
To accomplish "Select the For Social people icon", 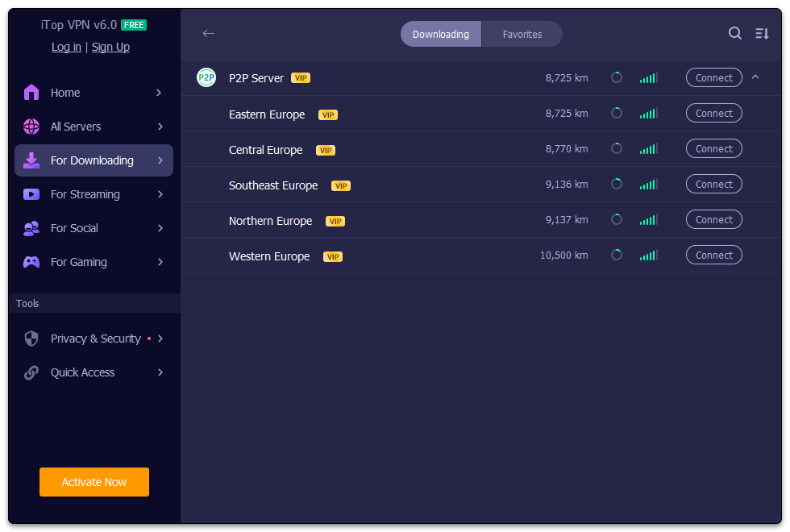I will point(31,228).
